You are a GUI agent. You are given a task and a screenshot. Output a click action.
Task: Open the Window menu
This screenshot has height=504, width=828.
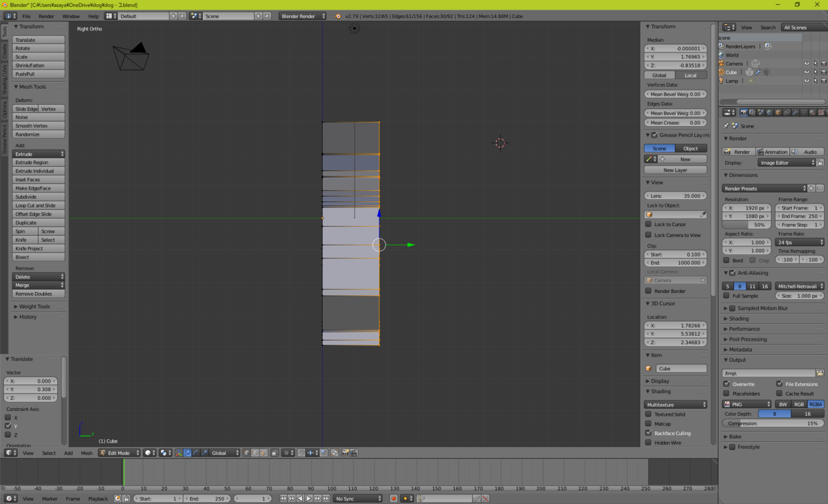click(70, 16)
